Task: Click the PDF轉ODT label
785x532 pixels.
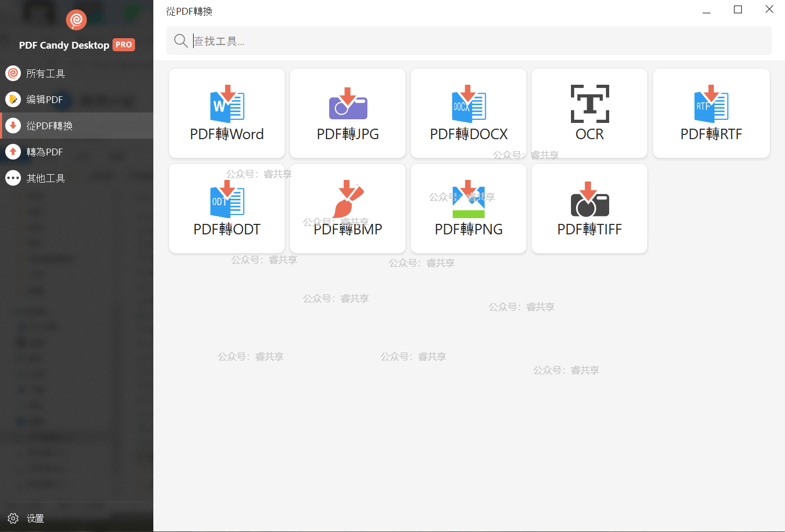Action: (x=227, y=230)
